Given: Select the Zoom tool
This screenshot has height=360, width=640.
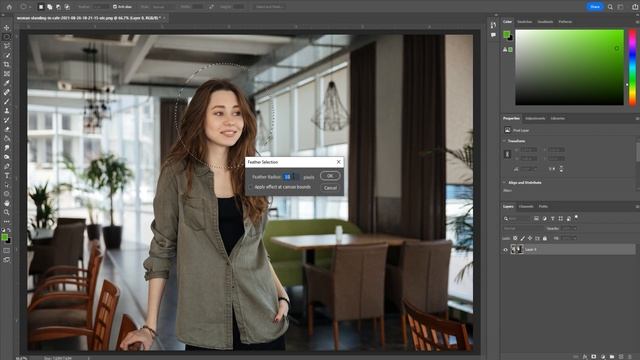Looking at the screenshot, I should point(7,212).
